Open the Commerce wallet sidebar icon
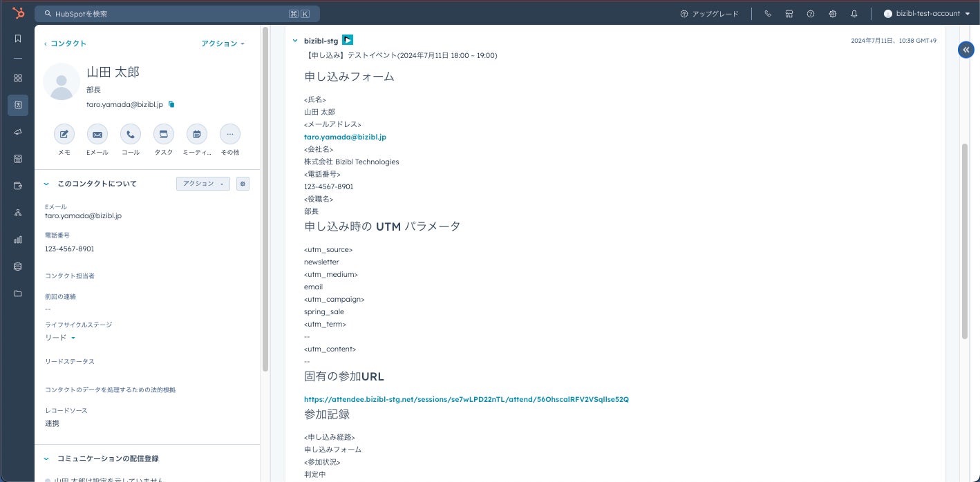Screen dimensions: 980x482 pyautogui.click(x=18, y=186)
